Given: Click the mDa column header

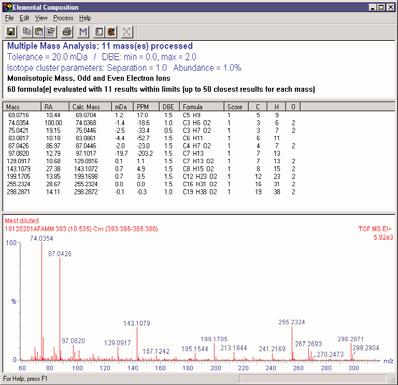Looking at the screenshot, I should 122,107.
